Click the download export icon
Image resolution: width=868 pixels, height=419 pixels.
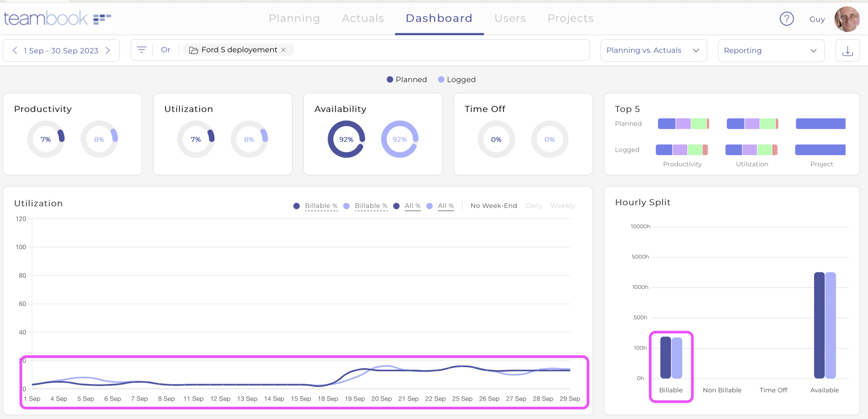(x=847, y=50)
